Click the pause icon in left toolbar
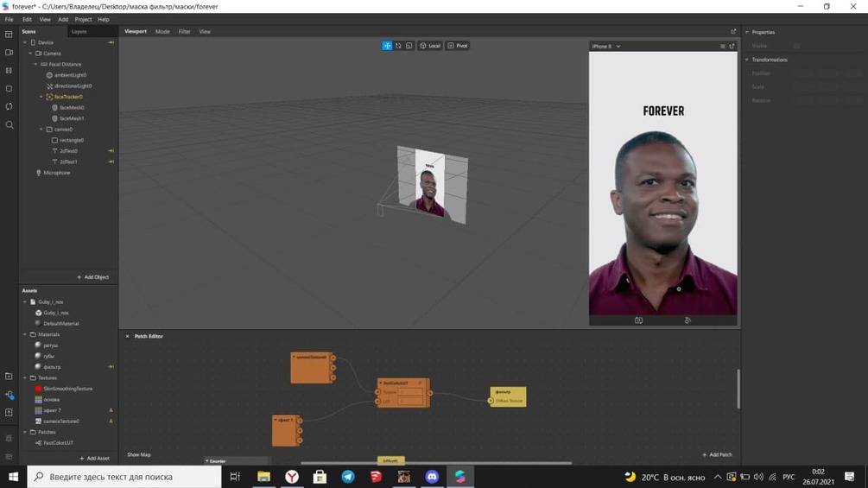 point(9,70)
